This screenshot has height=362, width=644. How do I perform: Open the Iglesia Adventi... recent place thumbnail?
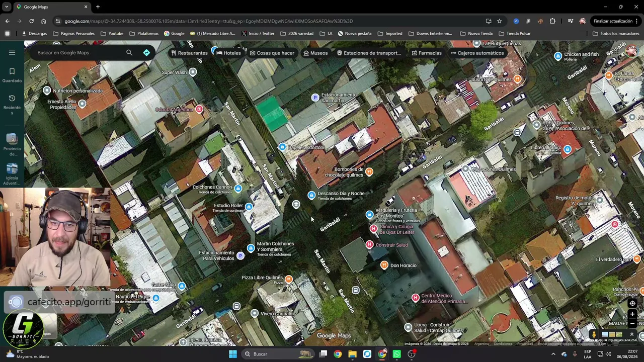12,174
